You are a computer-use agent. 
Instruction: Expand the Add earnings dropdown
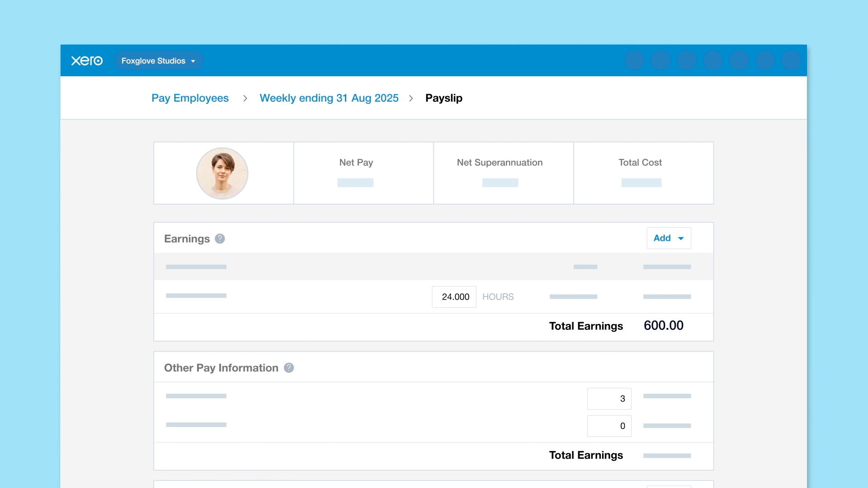669,238
